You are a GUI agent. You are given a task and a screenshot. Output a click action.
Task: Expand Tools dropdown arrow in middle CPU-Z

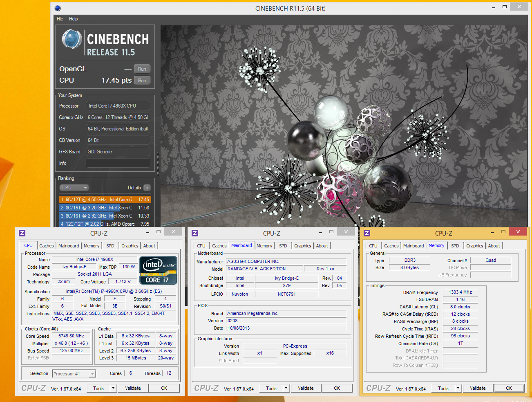[286, 388]
